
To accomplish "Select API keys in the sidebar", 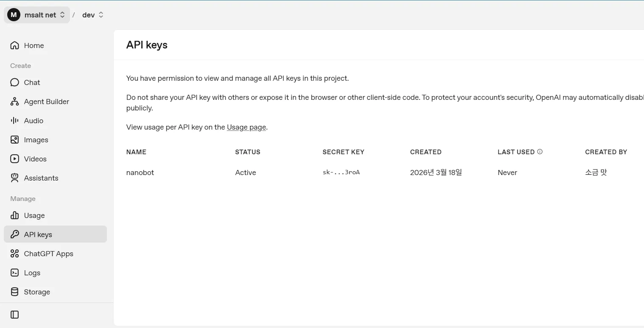I will (38, 235).
